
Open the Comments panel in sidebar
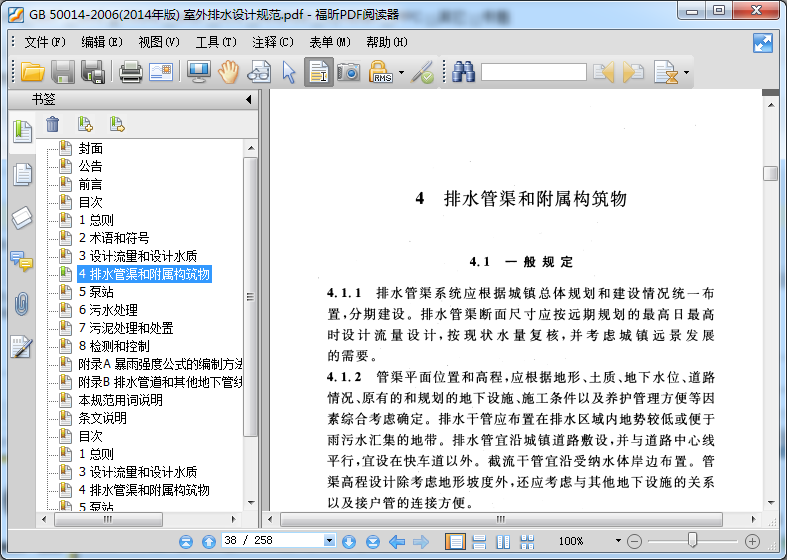coord(22,261)
